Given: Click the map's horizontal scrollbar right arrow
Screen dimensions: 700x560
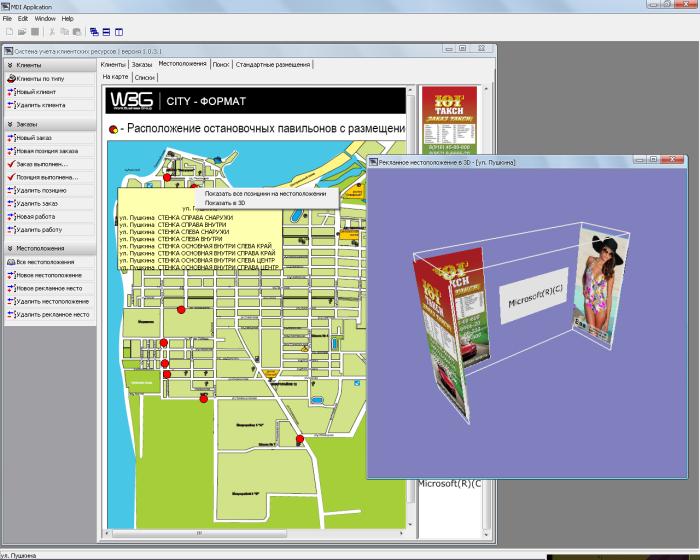Looking at the screenshot, I should (x=402, y=533).
